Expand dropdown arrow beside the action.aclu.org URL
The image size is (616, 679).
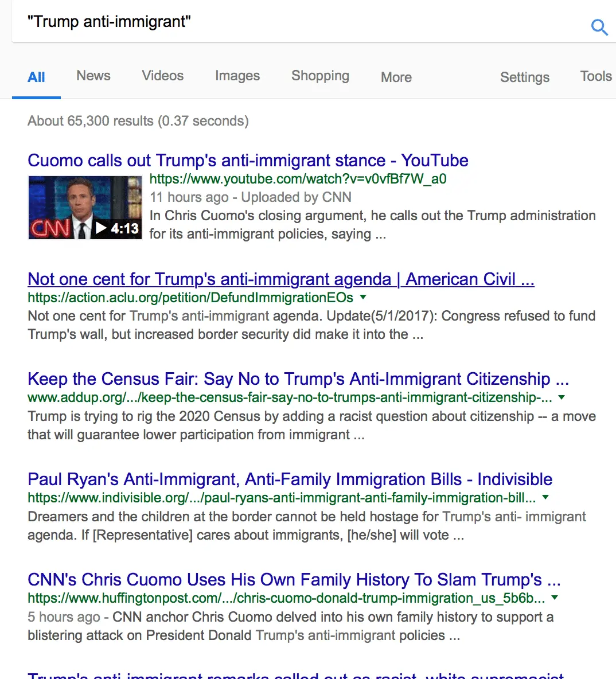click(363, 297)
